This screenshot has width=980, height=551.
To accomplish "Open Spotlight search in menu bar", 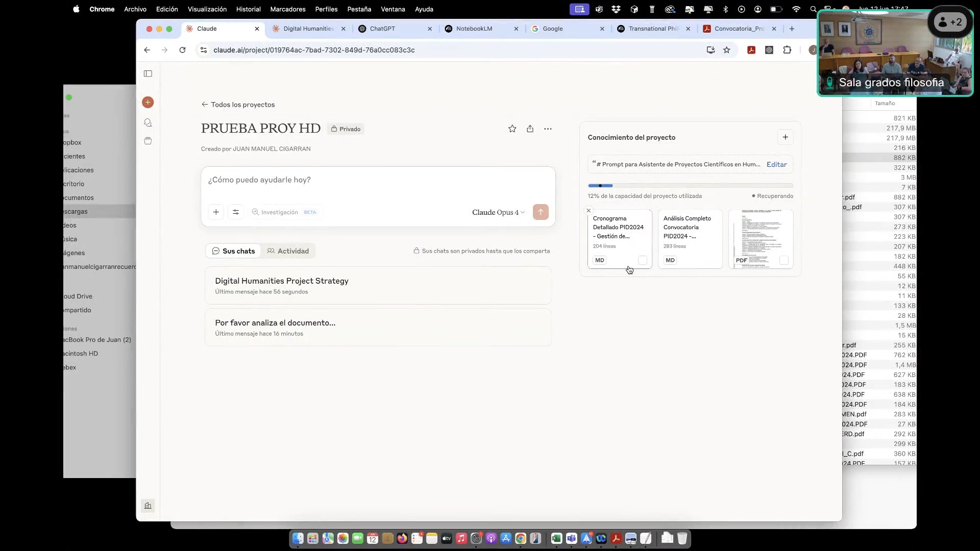I will pyautogui.click(x=813, y=9).
